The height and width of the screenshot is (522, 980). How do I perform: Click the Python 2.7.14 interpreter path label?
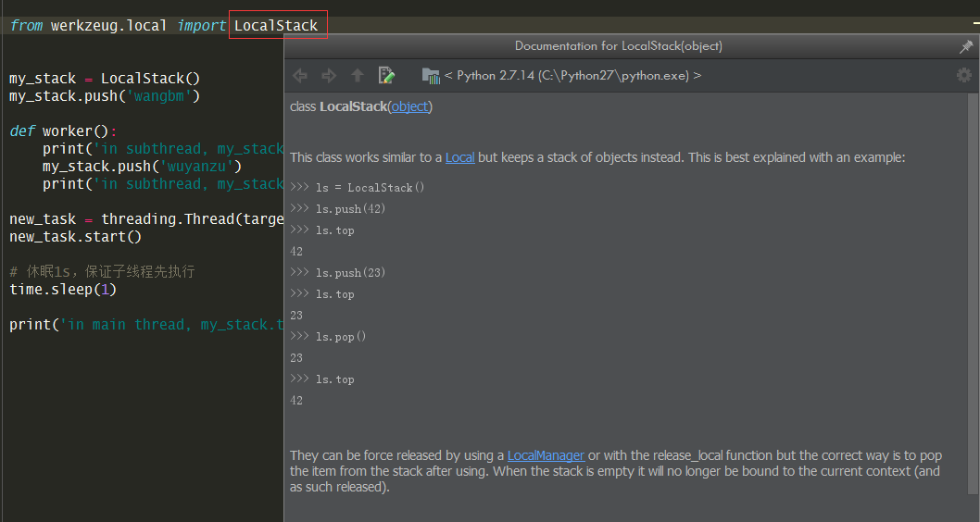572,76
